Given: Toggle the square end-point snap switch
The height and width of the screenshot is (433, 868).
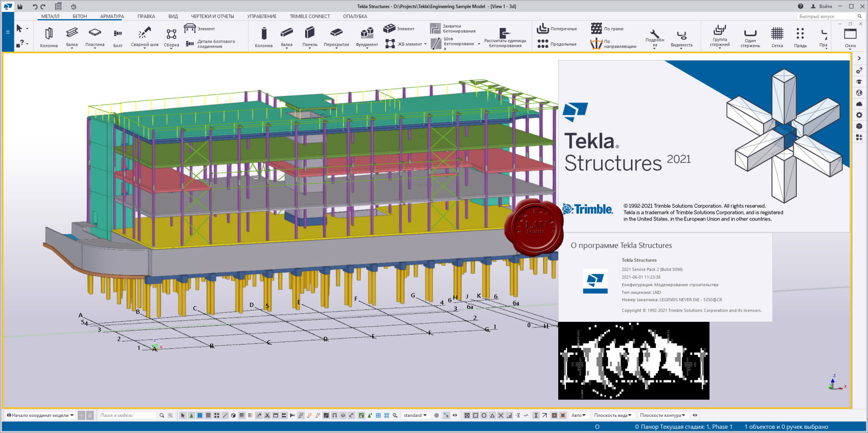Looking at the screenshot, I should [476, 416].
